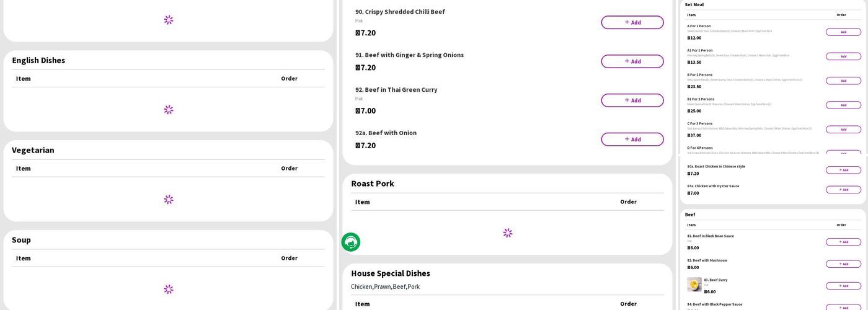The height and width of the screenshot is (310, 868).
Task: Add set meal B1 For 2 Persons
Action: 843,105
